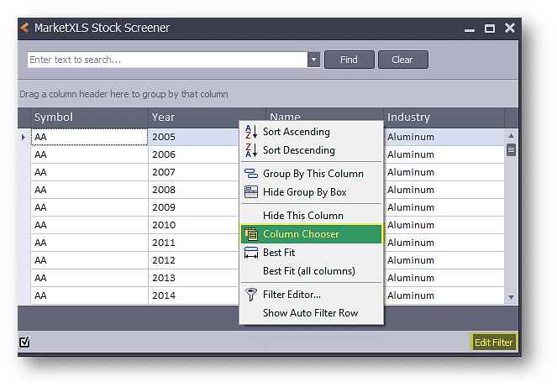
Task: Select the Year cell '2011'
Action: pyautogui.click(x=193, y=243)
